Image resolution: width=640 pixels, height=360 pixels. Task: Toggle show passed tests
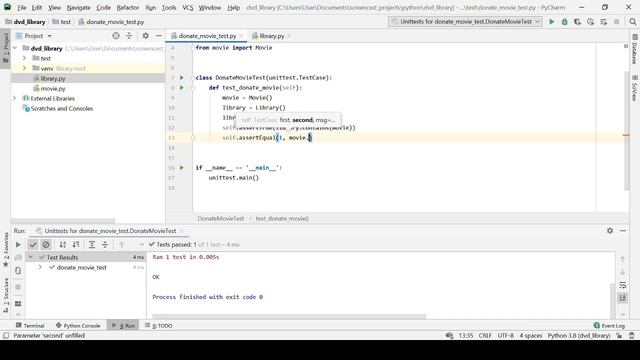coord(33,244)
